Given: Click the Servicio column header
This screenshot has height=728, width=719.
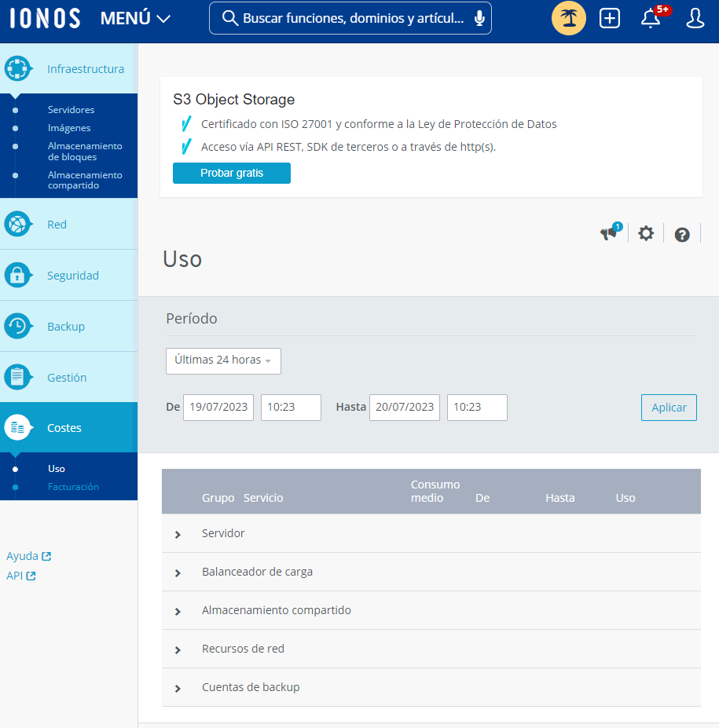Looking at the screenshot, I should point(263,498).
